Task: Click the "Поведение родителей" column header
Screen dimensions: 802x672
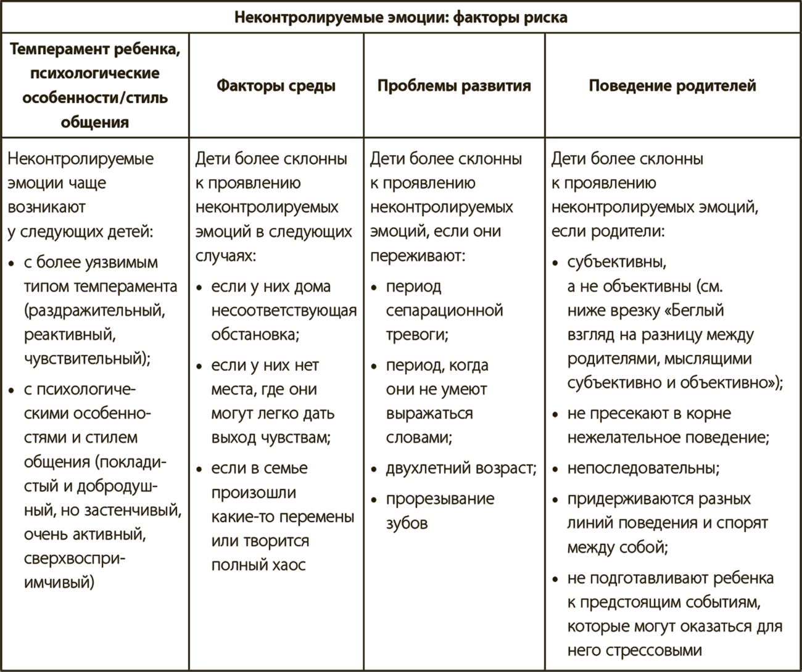Action: [672, 86]
